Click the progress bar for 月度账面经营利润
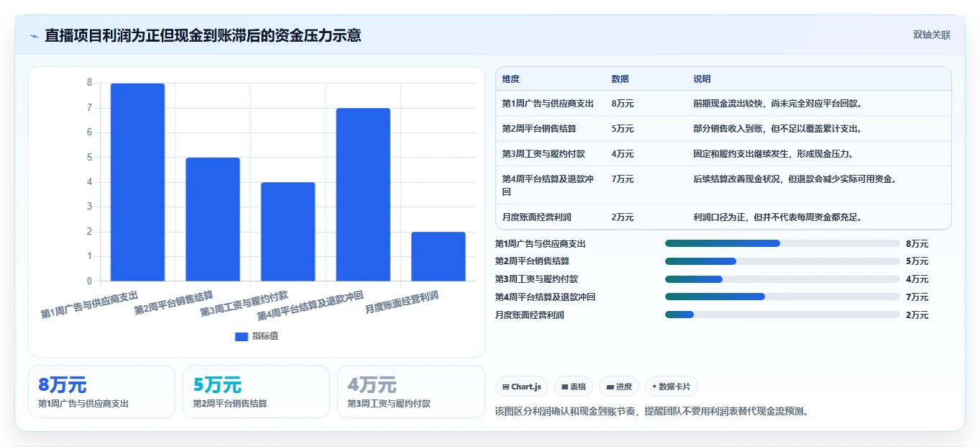The image size is (980, 447). 782,315
